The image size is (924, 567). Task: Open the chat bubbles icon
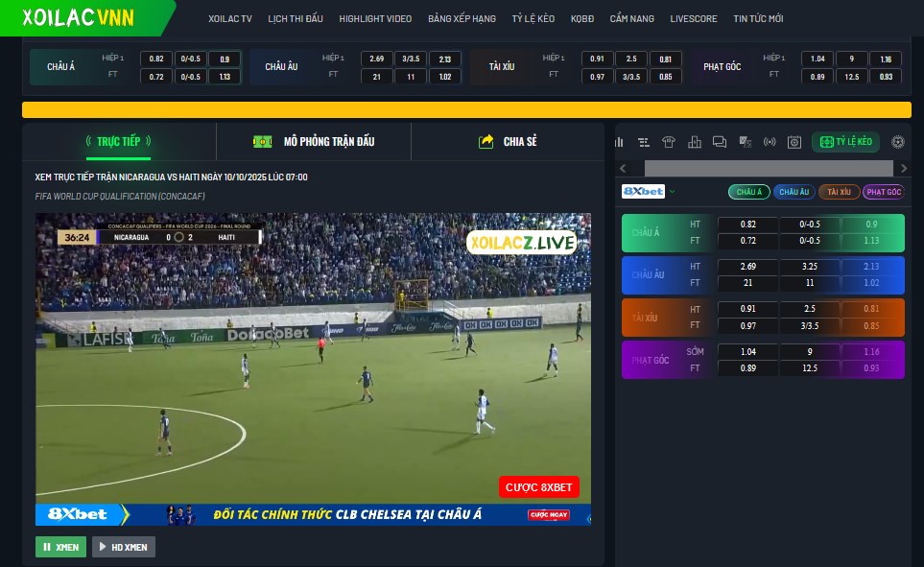click(720, 142)
